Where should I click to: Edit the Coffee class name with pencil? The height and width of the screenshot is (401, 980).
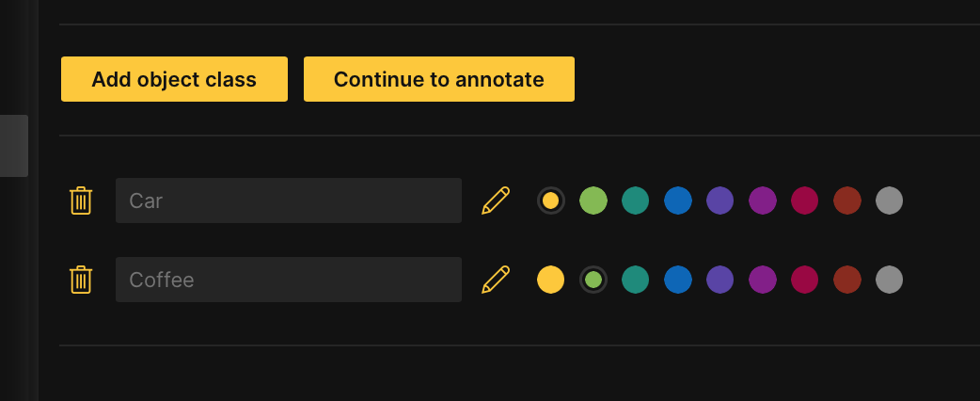click(496, 280)
